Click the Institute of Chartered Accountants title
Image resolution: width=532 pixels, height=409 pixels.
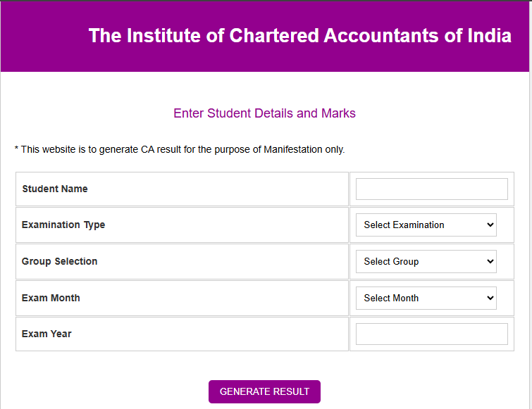click(x=300, y=36)
